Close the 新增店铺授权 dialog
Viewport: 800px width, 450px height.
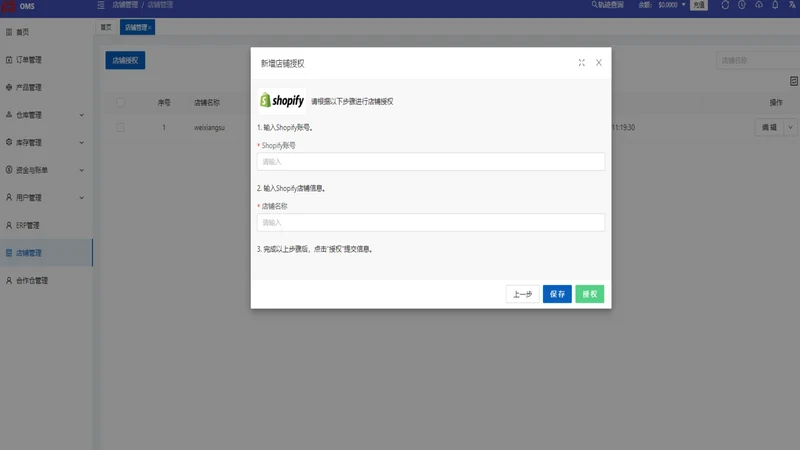(599, 63)
